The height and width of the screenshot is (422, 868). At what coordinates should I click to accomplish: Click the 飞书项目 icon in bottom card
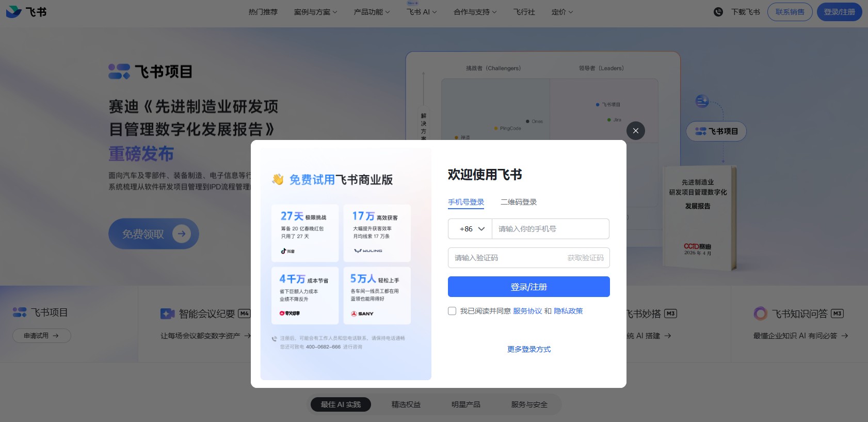tap(20, 312)
